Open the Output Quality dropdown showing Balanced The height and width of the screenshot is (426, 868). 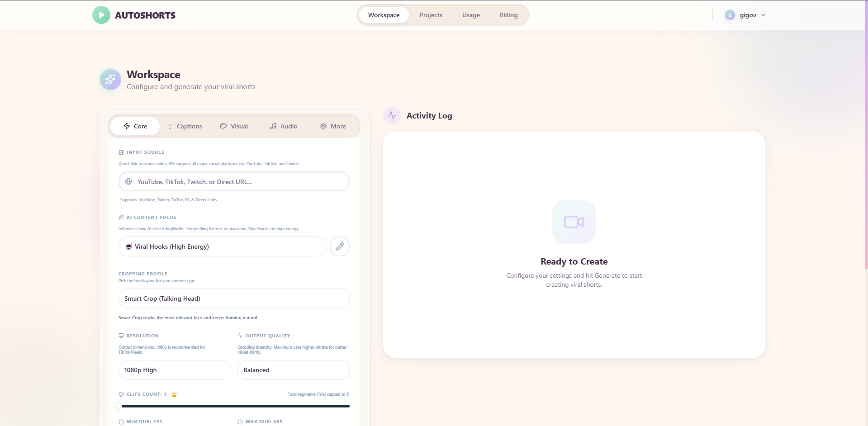point(293,369)
